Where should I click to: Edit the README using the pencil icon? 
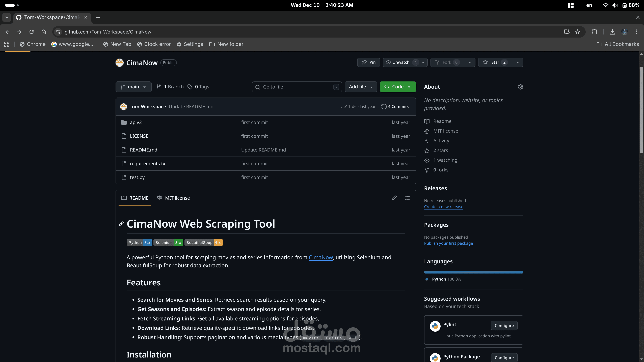(394, 198)
